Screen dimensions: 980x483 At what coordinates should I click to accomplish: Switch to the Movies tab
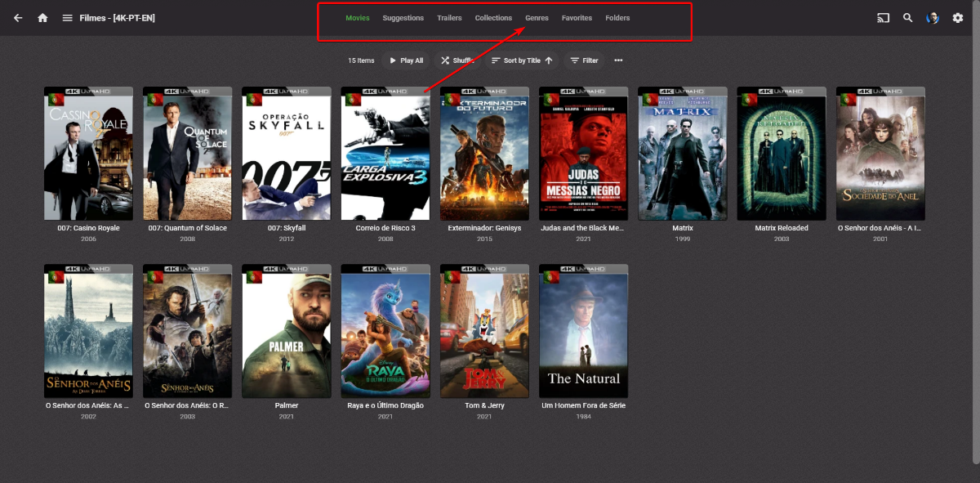(x=357, y=18)
